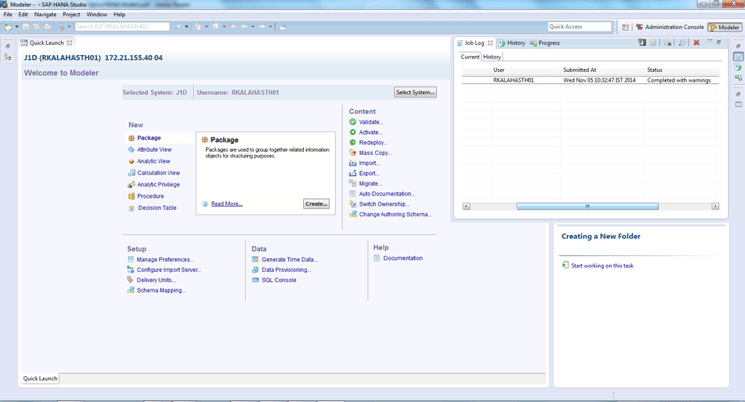Select Decision Table under New

pos(157,208)
